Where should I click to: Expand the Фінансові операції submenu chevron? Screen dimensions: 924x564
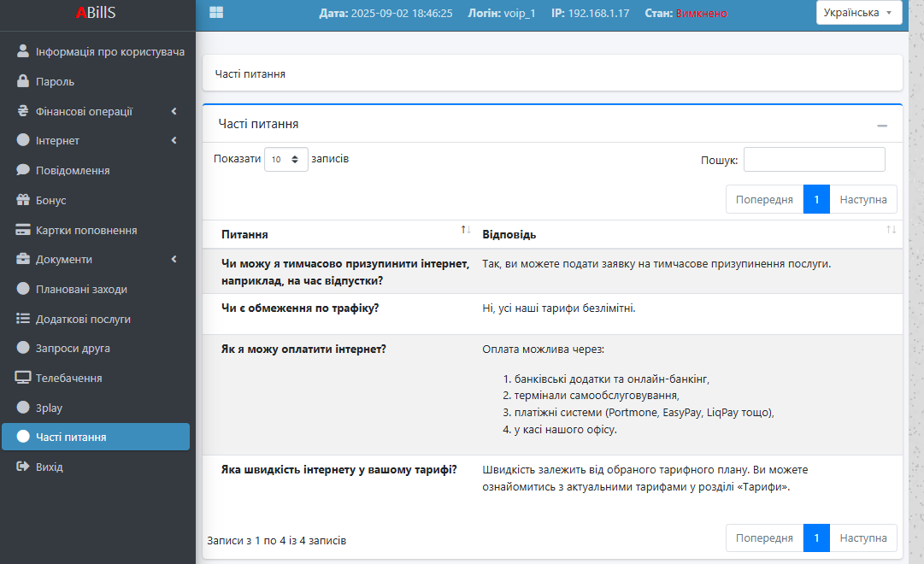(x=174, y=111)
